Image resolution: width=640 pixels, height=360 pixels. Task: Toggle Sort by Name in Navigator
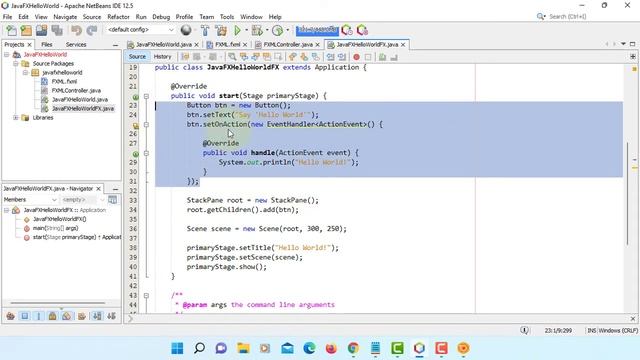[x=97, y=316]
